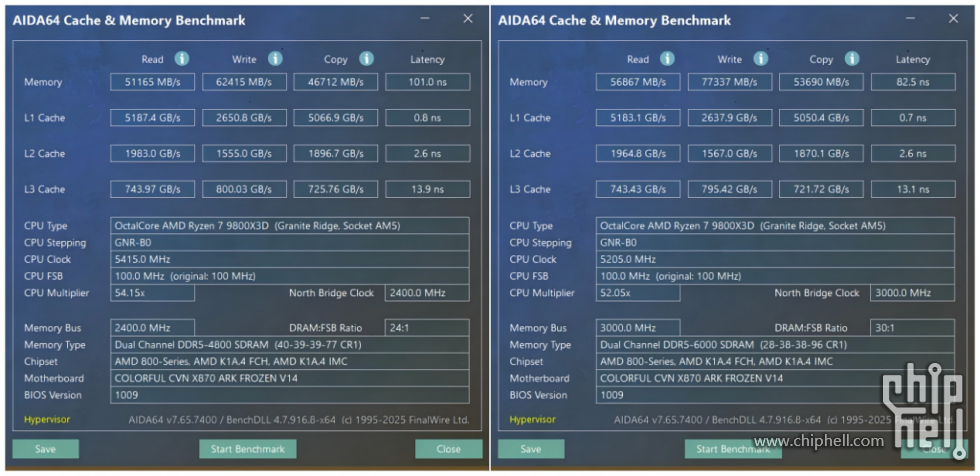Viewport: 980px width, 476px height.
Task: Click the Close button in left window
Action: tap(449, 449)
